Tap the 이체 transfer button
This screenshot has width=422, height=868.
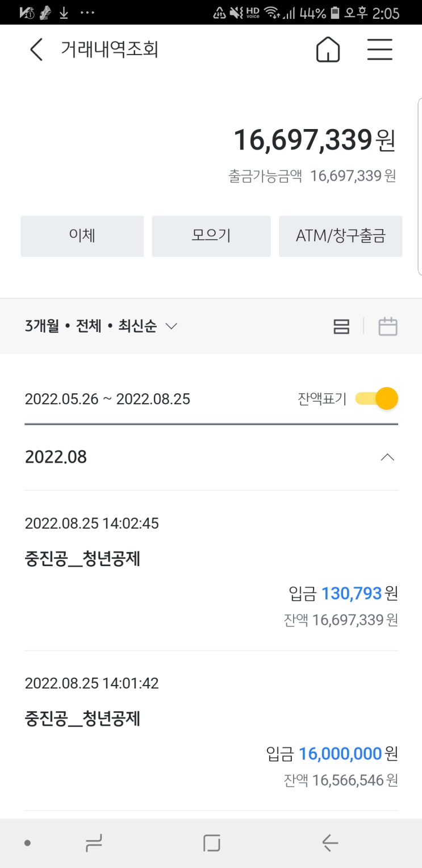tap(82, 236)
